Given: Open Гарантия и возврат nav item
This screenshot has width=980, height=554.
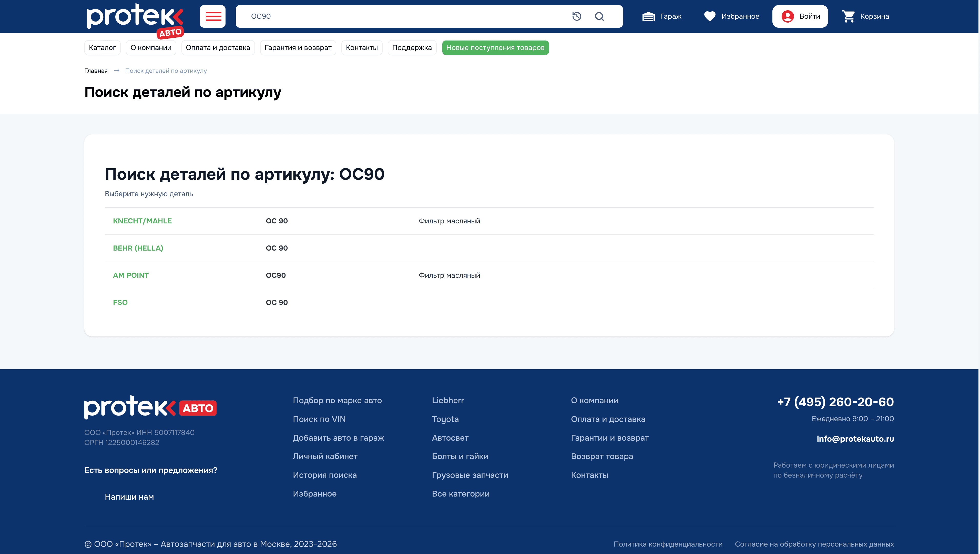Looking at the screenshot, I should coord(298,48).
